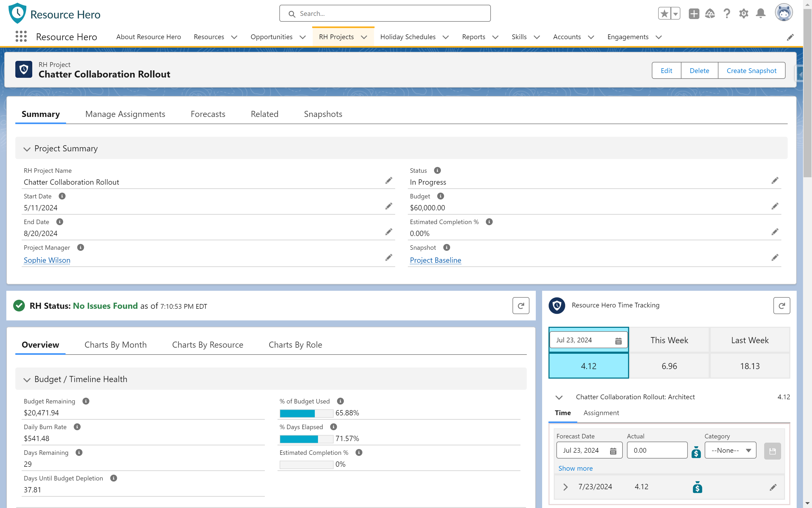Open the user profile avatar
This screenshot has width=812, height=508.
tap(784, 13)
